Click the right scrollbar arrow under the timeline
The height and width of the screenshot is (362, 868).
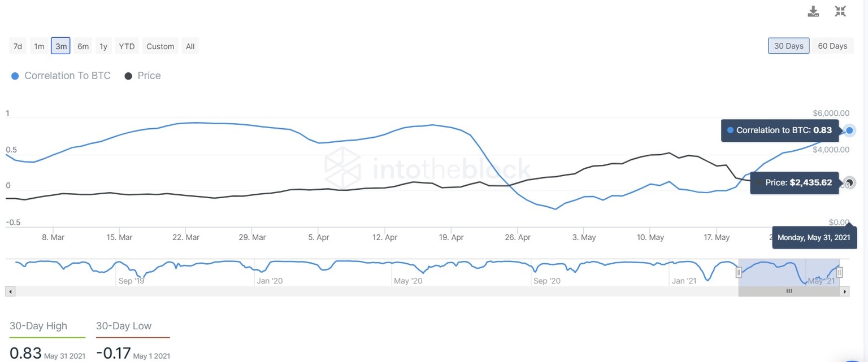844,291
